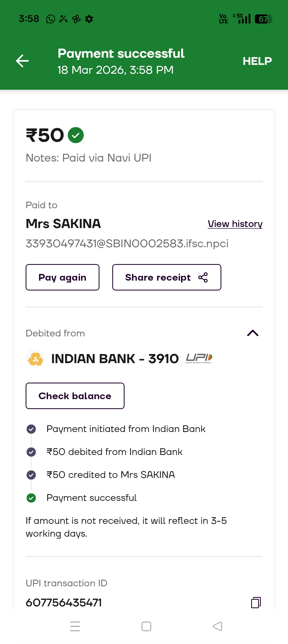Open Android recent apps menu button
288x644 pixels.
(x=75, y=626)
